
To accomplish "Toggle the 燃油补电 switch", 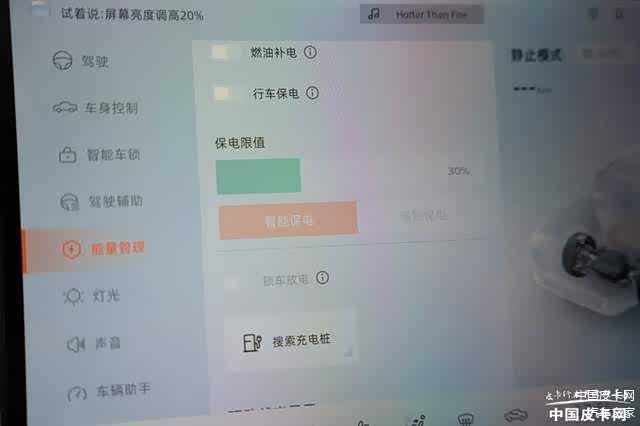I will 226,52.
